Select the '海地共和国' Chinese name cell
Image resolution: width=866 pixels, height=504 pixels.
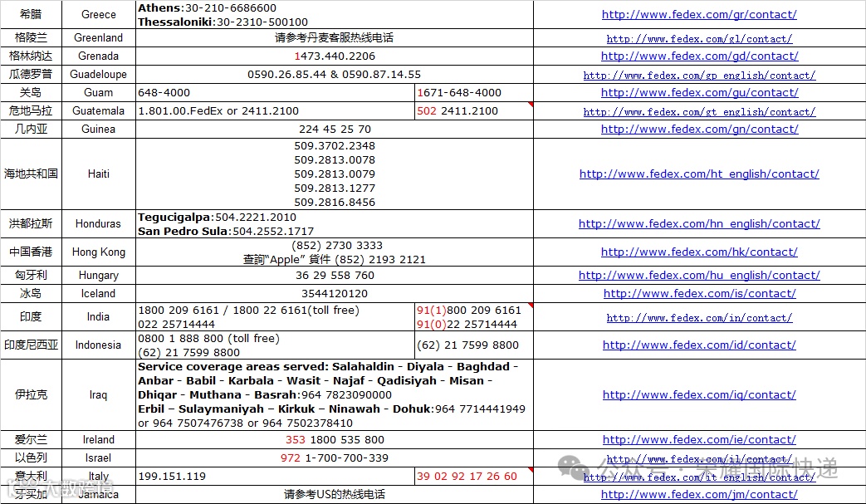(x=31, y=174)
